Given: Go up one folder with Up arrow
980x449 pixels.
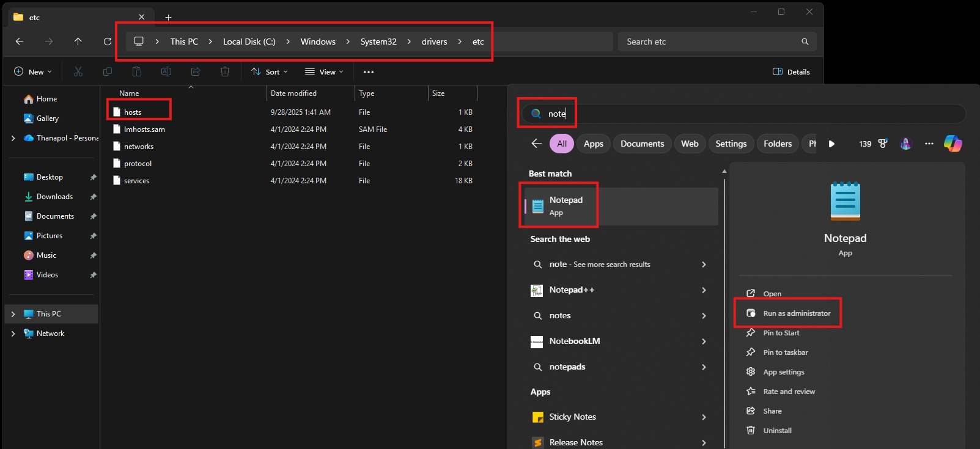Looking at the screenshot, I should click(x=78, y=42).
